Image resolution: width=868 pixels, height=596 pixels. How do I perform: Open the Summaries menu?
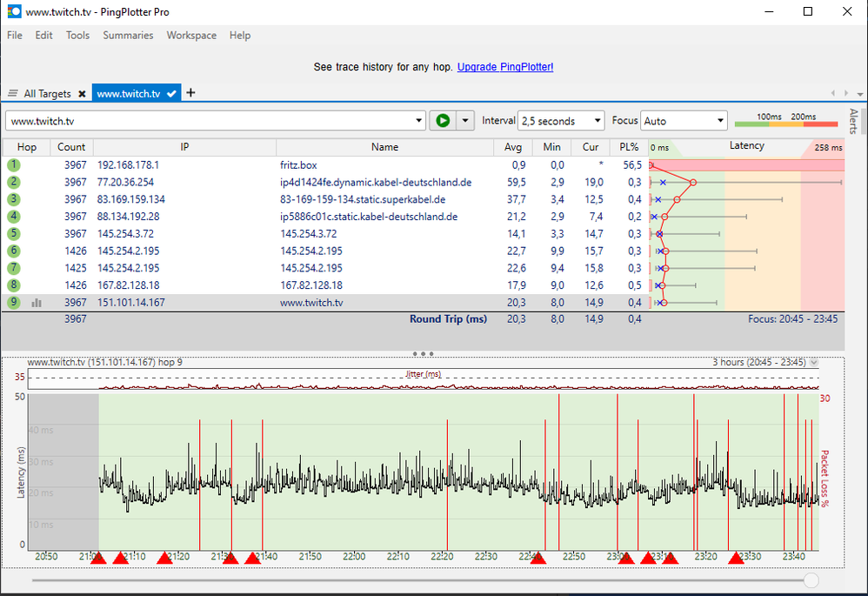point(128,36)
